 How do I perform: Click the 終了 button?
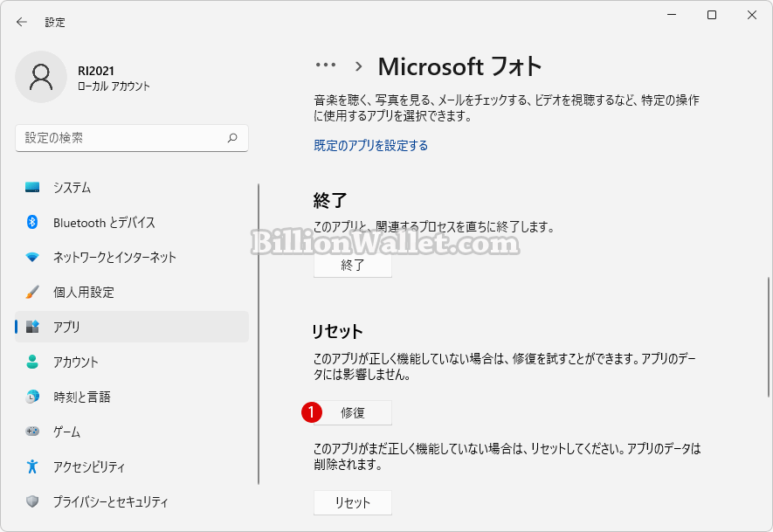pyautogui.click(x=353, y=266)
